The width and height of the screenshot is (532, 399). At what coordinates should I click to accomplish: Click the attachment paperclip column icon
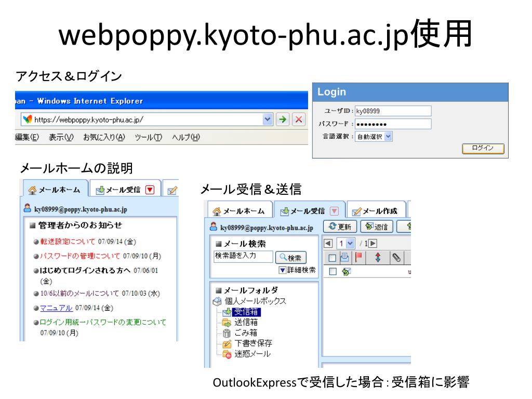[396, 258]
